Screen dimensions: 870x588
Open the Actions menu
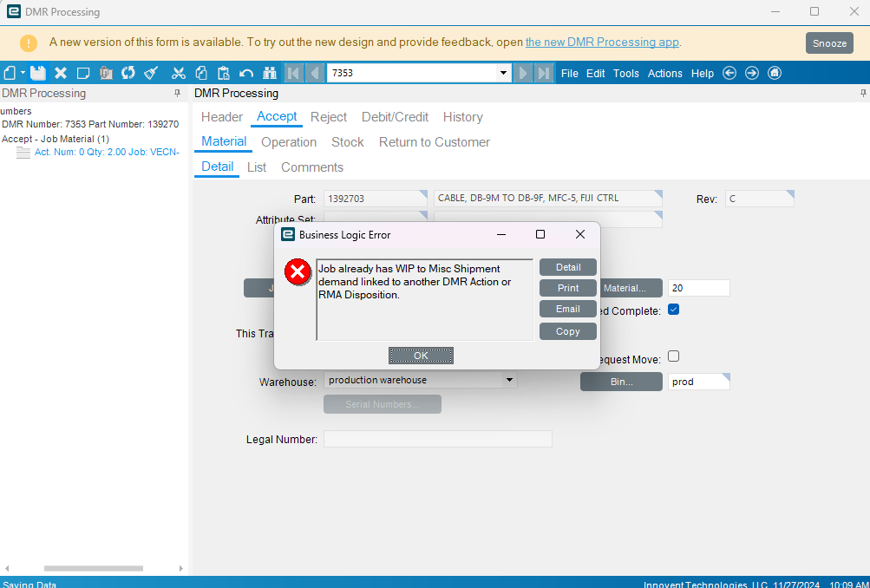pyautogui.click(x=664, y=73)
